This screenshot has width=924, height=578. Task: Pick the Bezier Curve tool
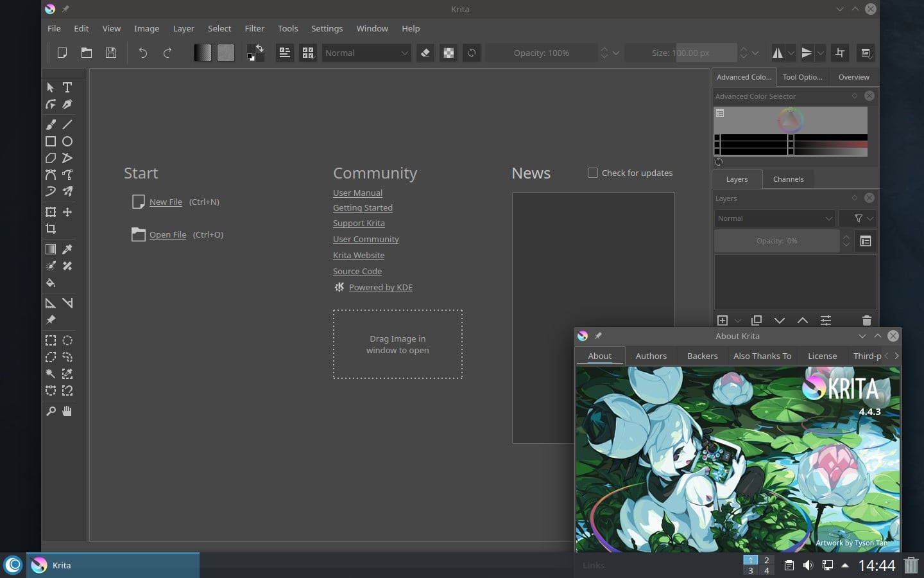click(x=51, y=175)
